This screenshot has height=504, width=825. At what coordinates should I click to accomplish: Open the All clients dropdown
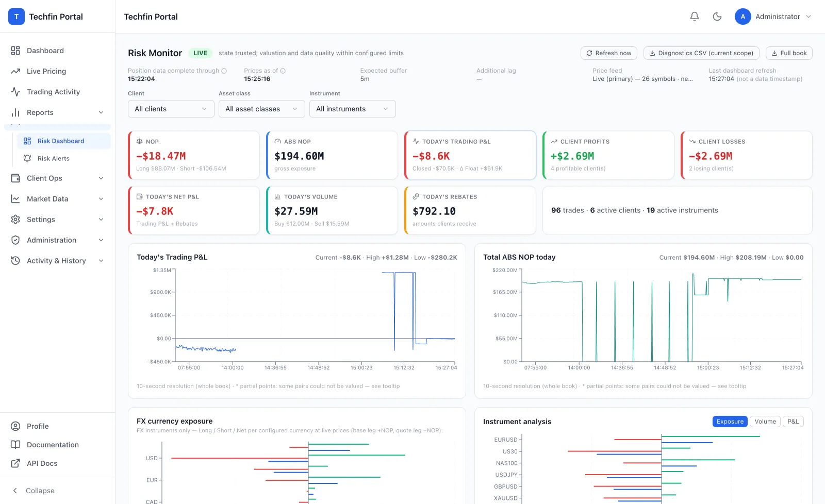171,109
